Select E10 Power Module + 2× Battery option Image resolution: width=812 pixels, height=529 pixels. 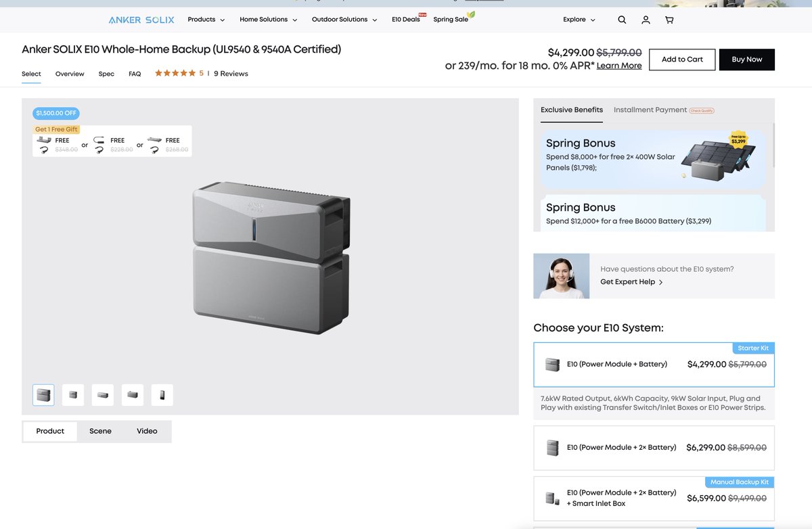(x=654, y=448)
